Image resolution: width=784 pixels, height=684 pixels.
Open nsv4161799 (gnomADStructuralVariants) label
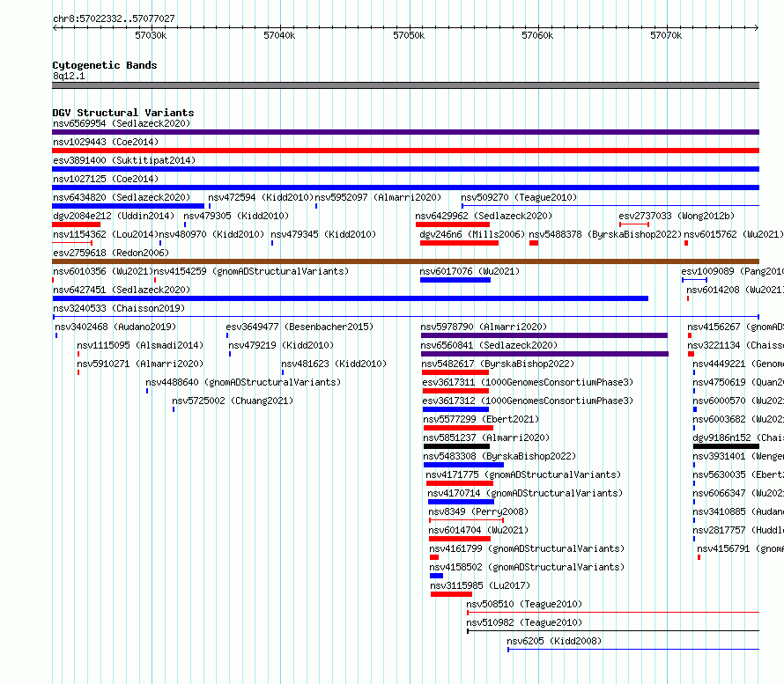(x=527, y=548)
